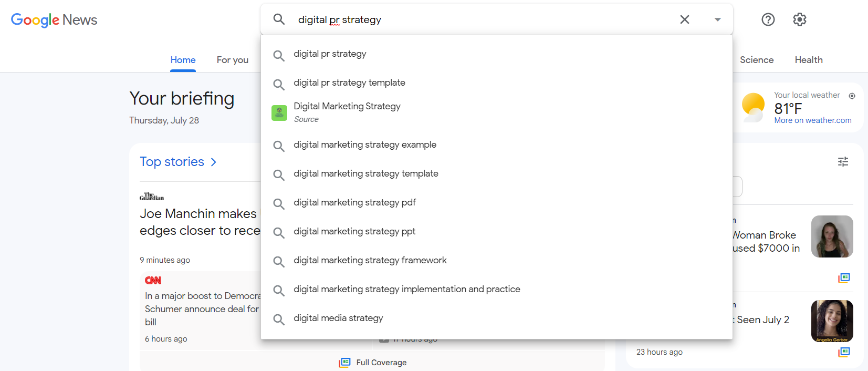Click the CNN logo on the story
This screenshot has height=371, width=868.
(x=152, y=280)
